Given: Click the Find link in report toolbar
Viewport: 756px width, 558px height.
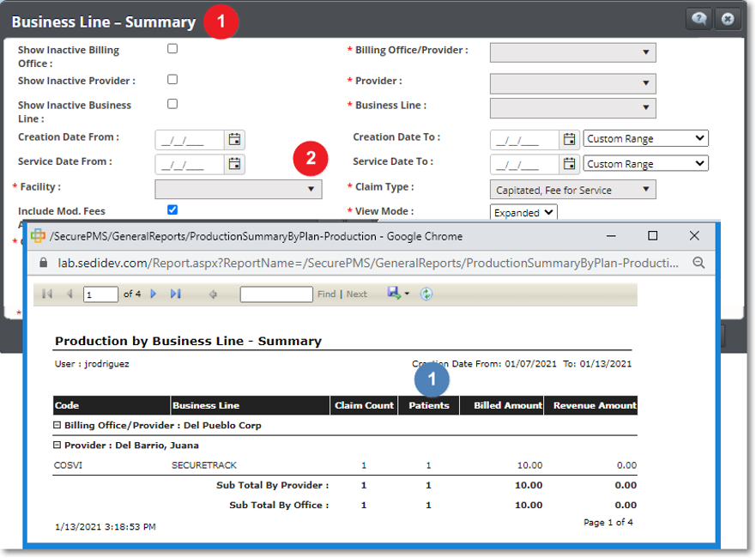Looking at the screenshot, I should click(326, 294).
